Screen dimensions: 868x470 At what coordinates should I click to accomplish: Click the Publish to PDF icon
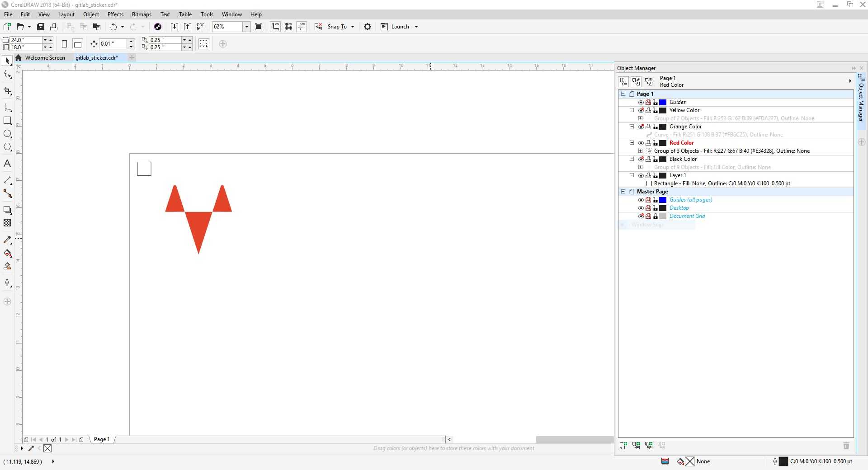click(201, 27)
